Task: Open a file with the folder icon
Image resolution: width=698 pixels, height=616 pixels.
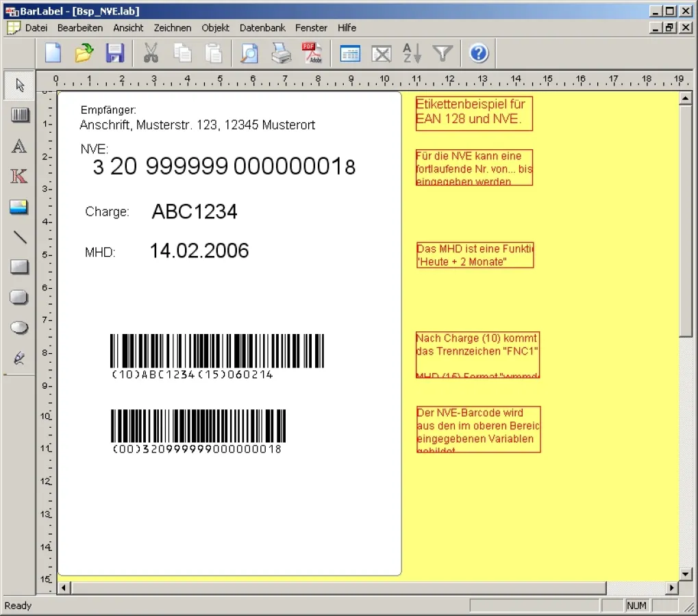Action: pyautogui.click(x=84, y=53)
